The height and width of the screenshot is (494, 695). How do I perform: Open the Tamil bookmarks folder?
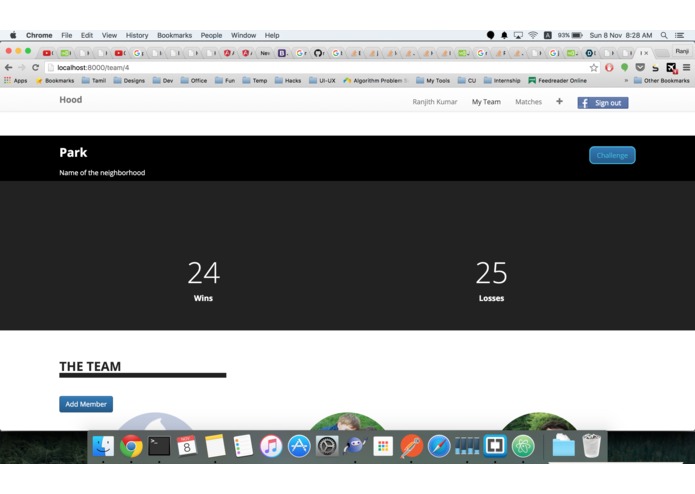coord(94,81)
